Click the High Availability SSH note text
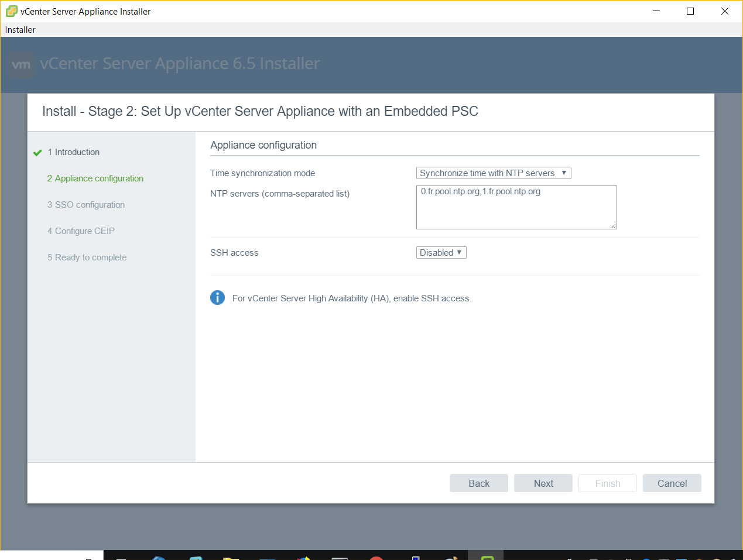This screenshot has height=560, width=743. (352, 298)
